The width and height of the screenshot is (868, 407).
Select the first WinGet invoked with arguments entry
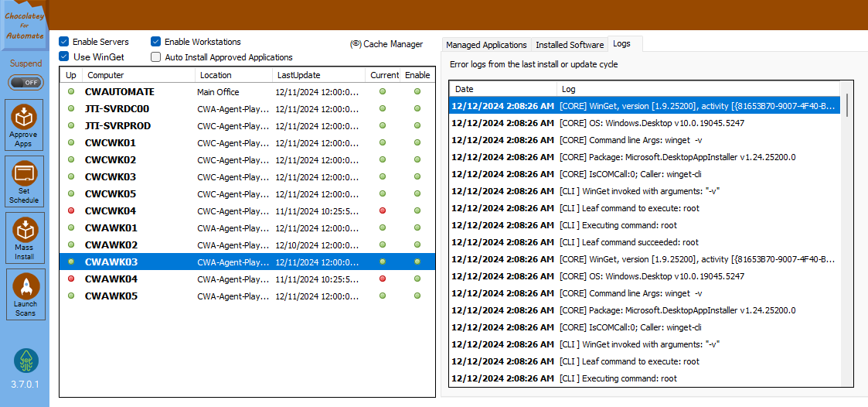pyautogui.click(x=645, y=191)
